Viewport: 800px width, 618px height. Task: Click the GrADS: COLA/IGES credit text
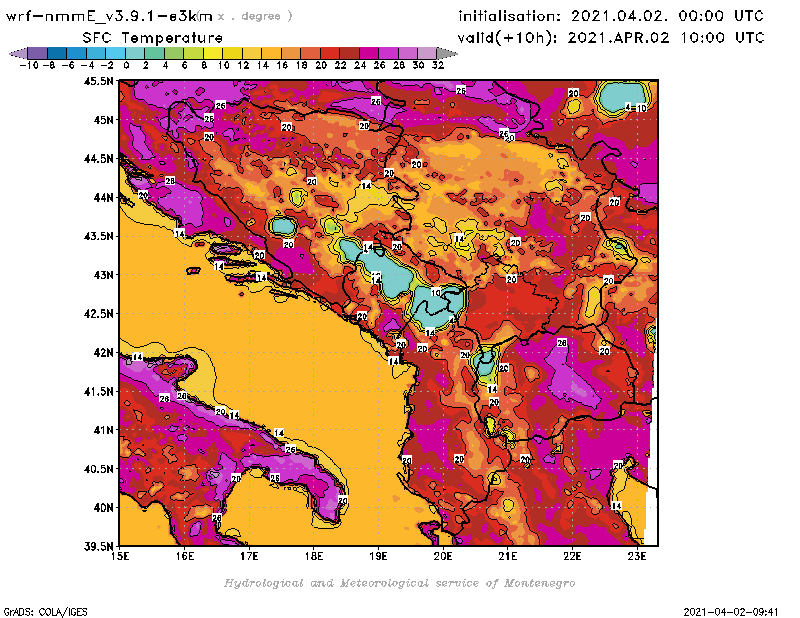pos(45,612)
